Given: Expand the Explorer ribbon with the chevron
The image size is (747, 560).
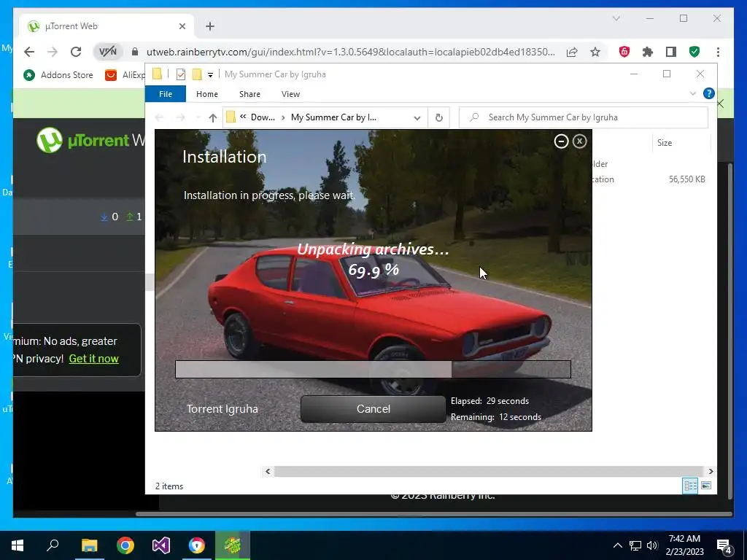Looking at the screenshot, I should (693, 94).
